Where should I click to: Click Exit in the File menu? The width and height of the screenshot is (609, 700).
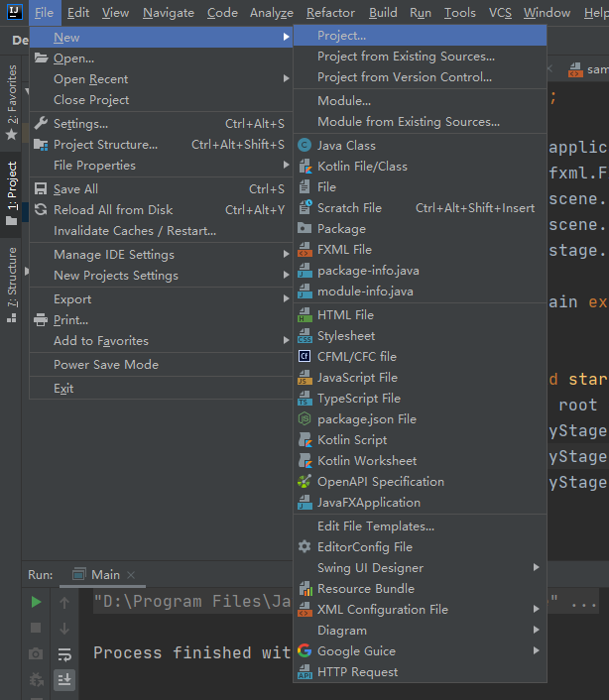point(161,389)
